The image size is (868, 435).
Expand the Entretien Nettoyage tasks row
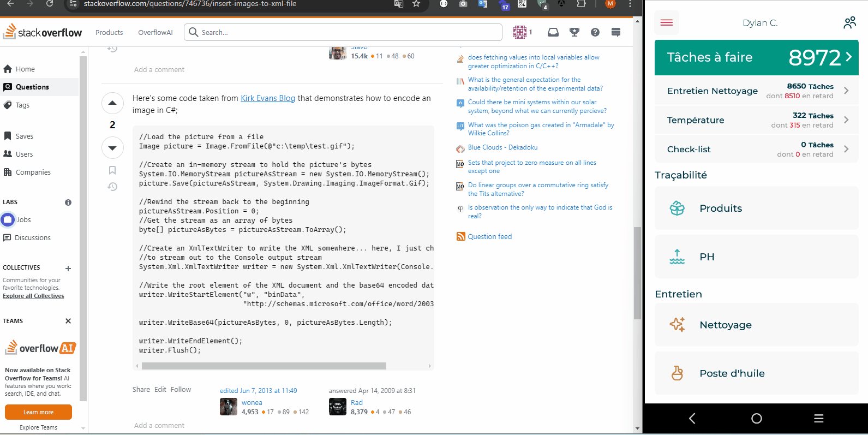click(756, 91)
